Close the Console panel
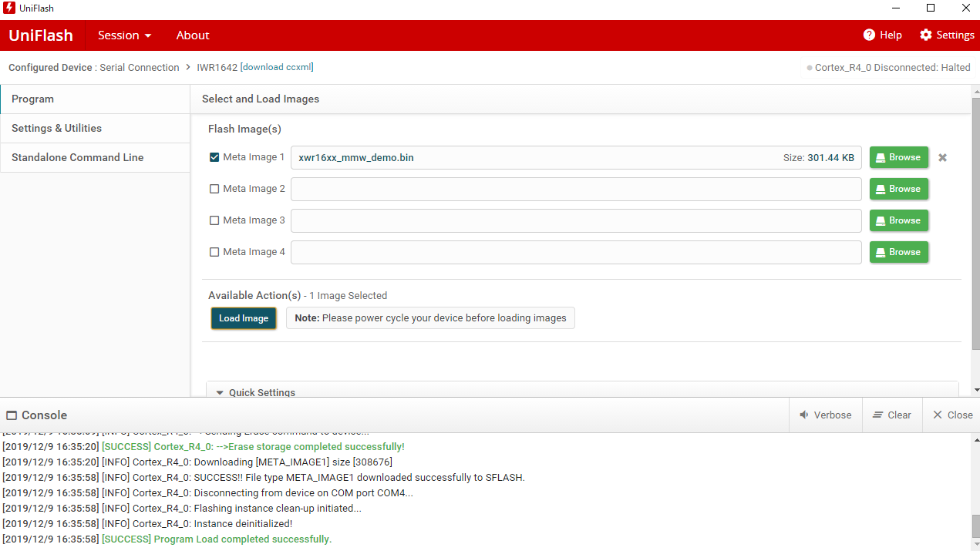This screenshot has width=980, height=551. (952, 415)
